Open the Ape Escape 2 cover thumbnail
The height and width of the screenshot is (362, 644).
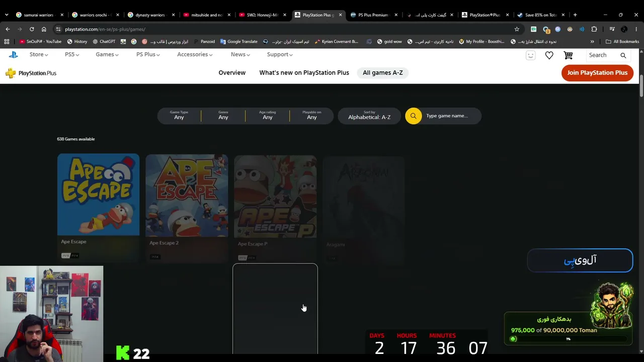click(x=187, y=196)
